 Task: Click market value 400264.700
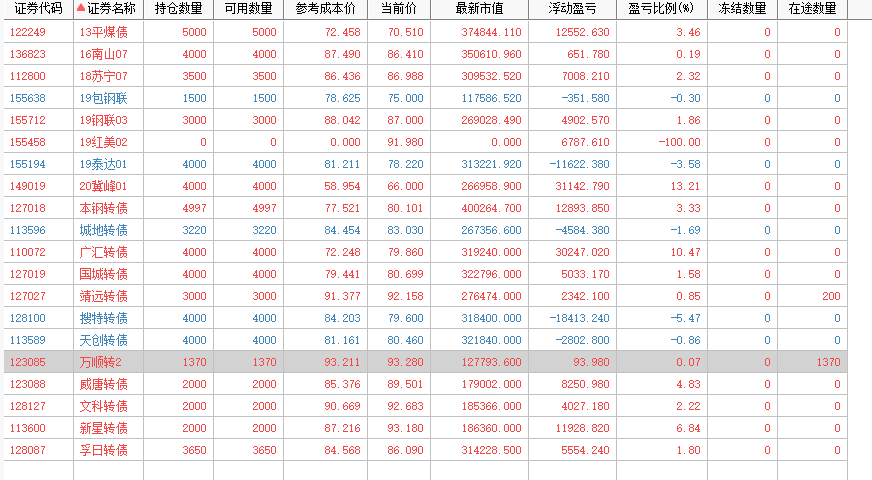(492, 208)
